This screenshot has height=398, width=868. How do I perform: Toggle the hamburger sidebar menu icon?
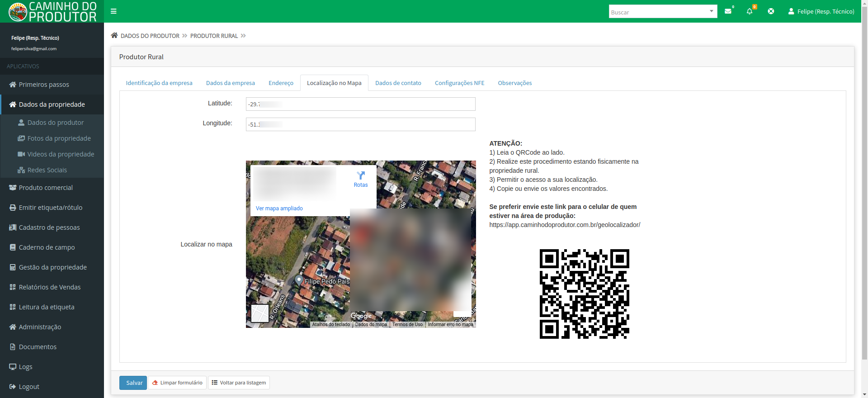pyautogui.click(x=113, y=11)
